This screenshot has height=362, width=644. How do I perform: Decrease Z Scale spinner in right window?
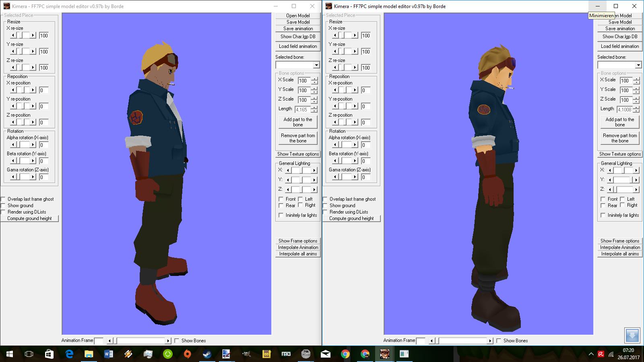tap(636, 102)
